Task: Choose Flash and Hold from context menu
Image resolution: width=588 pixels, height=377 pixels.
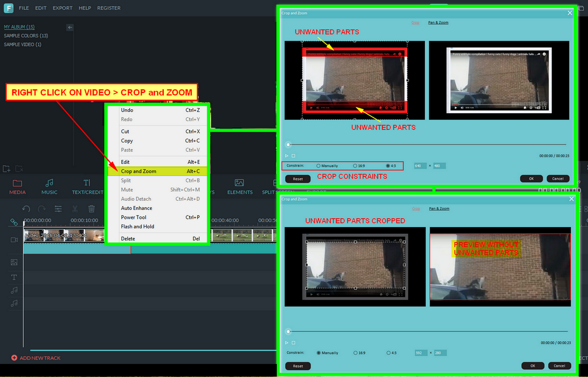Action: click(157, 227)
